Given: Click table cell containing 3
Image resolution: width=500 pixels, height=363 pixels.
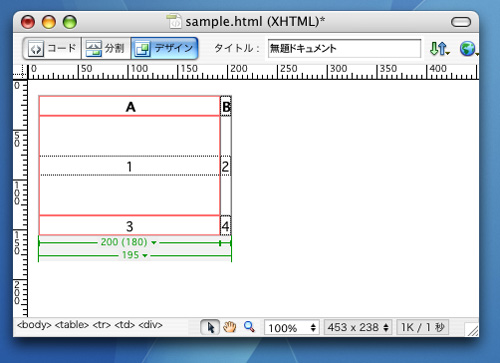Looking at the screenshot, I should (130, 226).
